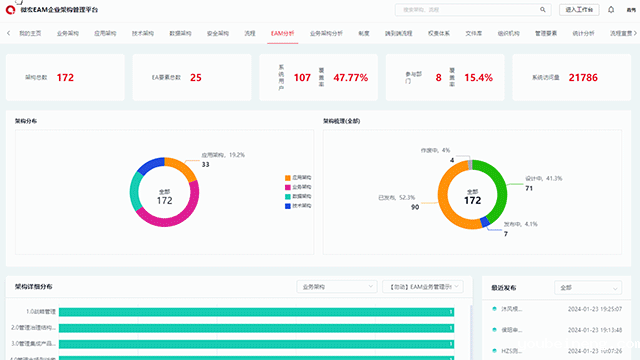Switch to the 安全架构 tab
Viewport: 640px width, 360px height.
tap(218, 33)
